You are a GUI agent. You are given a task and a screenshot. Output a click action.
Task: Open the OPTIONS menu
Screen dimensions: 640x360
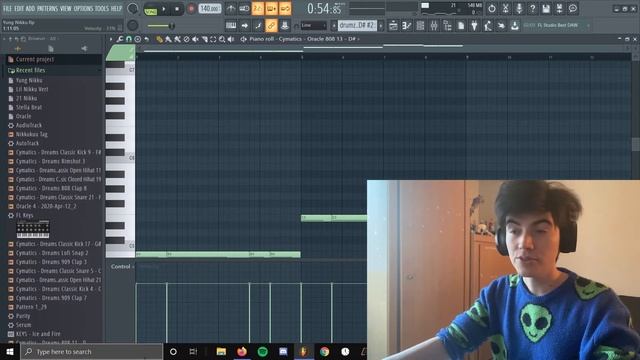click(83, 8)
